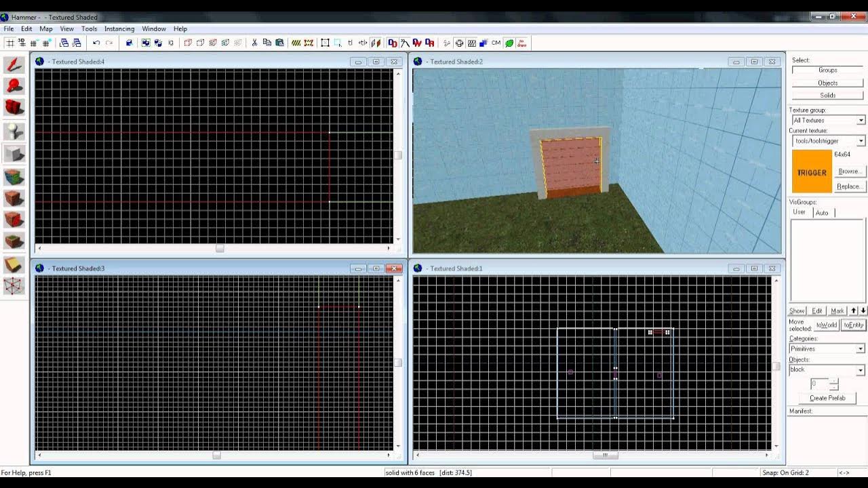This screenshot has height=488, width=868.
Task: Toggle the Cordon state striped icon
Action: point(296,43)
